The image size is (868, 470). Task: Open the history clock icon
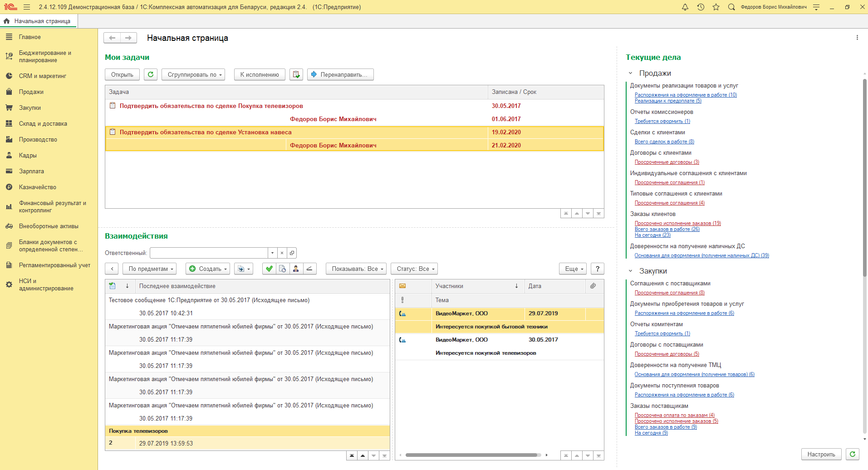(701, 7)
